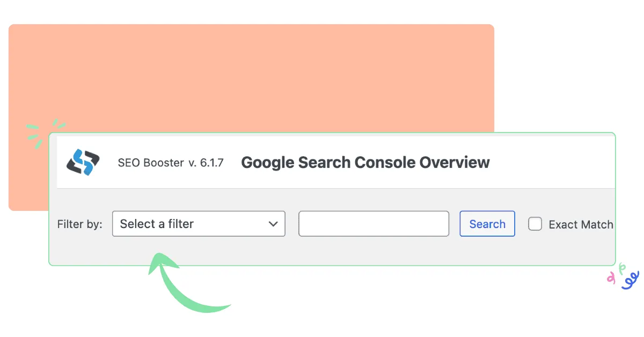Focus the empty search text field
644x337 pixels.
[374, 224]
